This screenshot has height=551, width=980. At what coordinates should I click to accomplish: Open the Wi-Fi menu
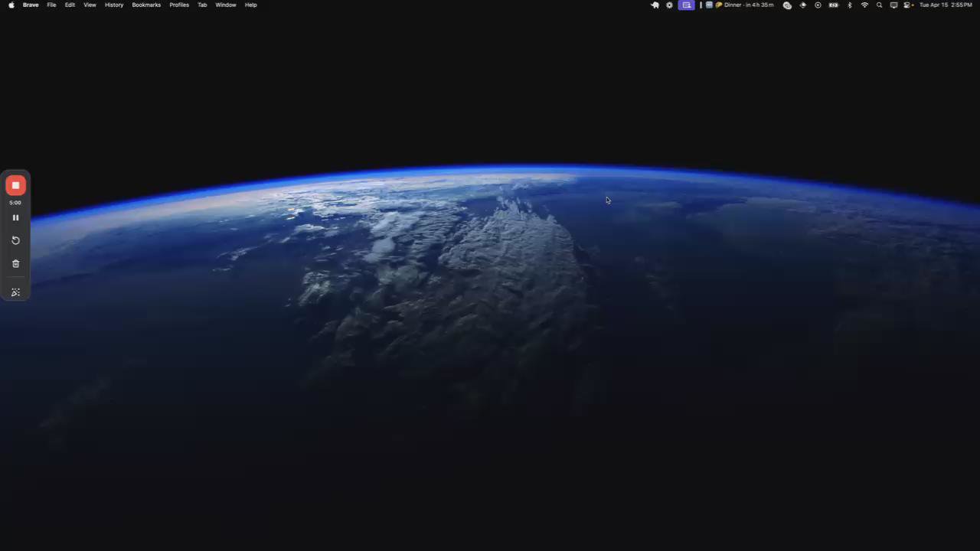click(865, 5)
